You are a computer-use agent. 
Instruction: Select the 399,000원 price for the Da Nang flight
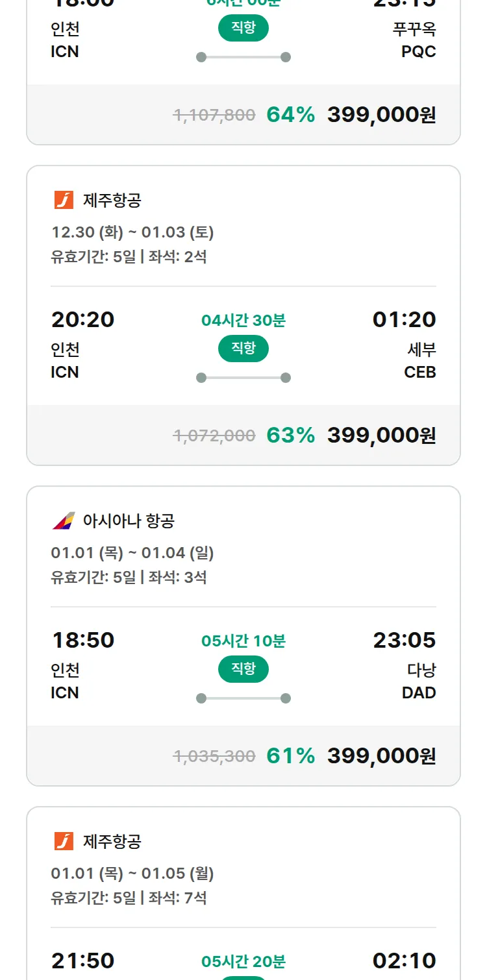(x=381, y=756)
